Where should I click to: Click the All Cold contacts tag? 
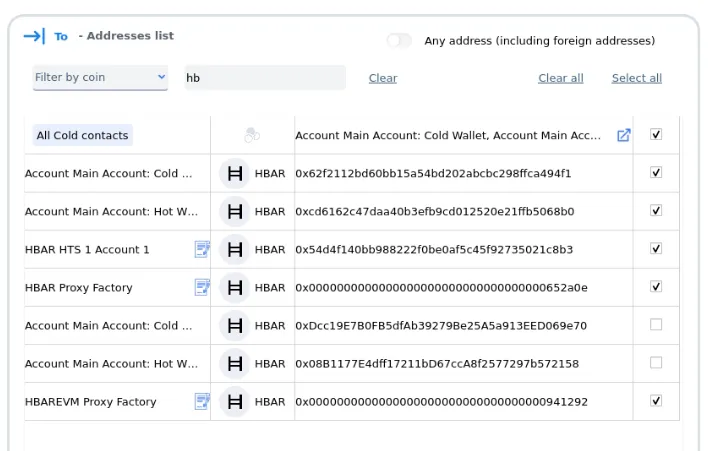click(82, 135)
